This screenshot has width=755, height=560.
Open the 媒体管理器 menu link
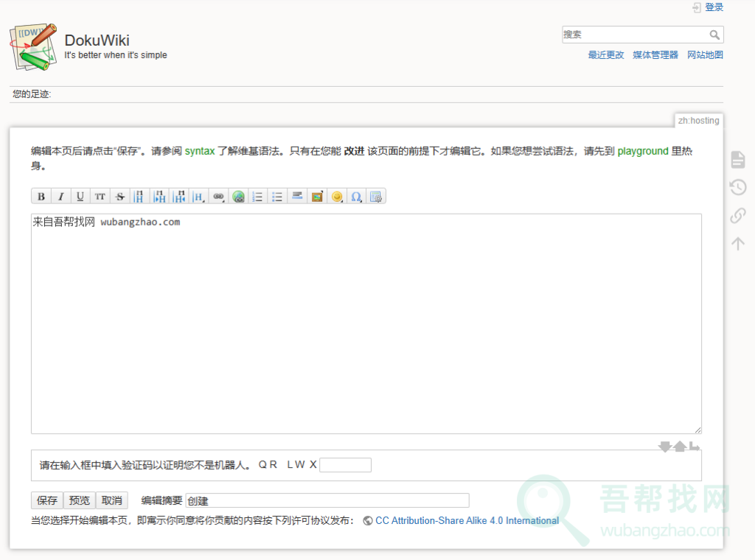pyautogui.click(x=655, y=55)
